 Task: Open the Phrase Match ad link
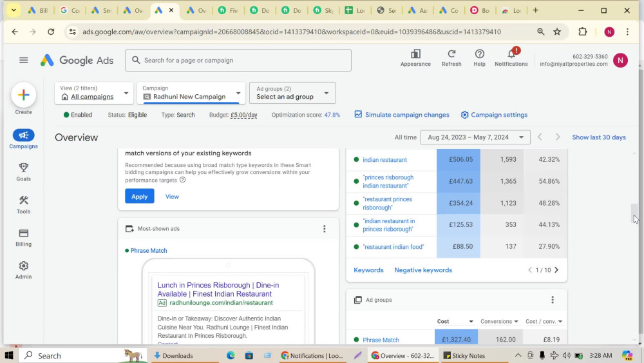pos(149,251)
